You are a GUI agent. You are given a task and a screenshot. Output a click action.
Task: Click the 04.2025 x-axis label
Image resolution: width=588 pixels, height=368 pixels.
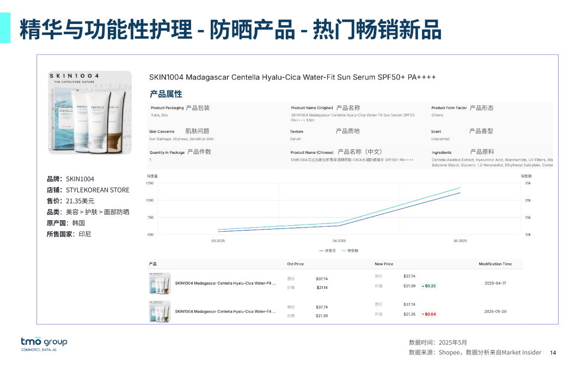(x=339, y=241)
